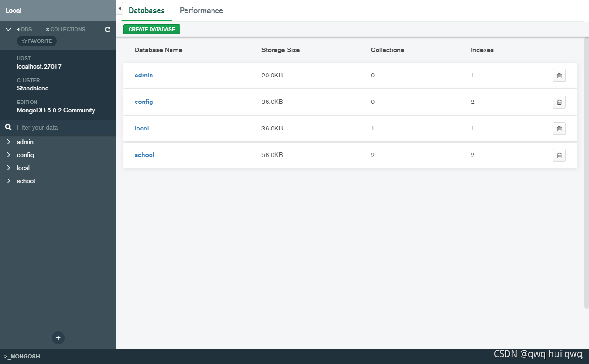This screenshot has width=589, height=364.
Task: Delete the config database via trash icon
Action: tap(559, 102)
